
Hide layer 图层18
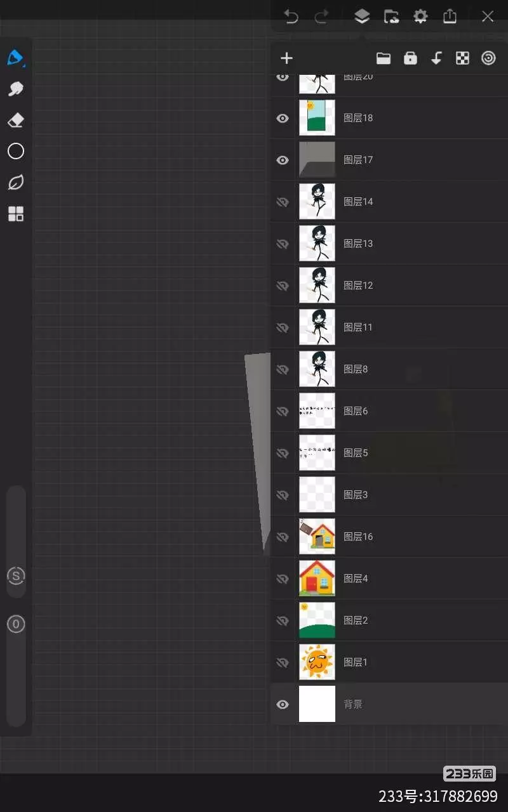(283, 118)
